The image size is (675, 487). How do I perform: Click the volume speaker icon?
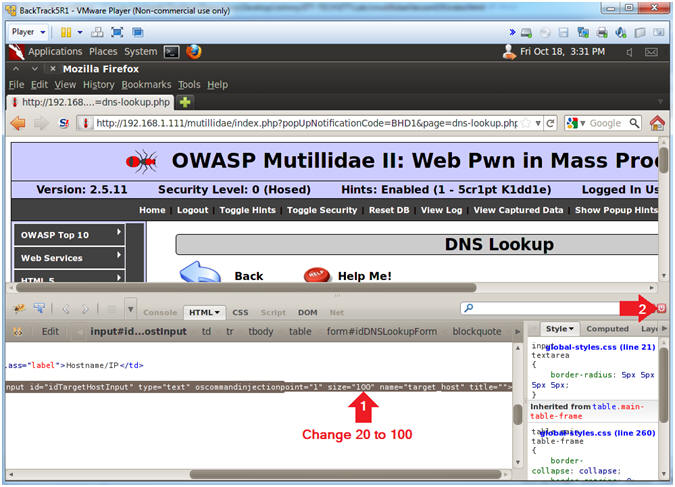[x=629, y=53]
